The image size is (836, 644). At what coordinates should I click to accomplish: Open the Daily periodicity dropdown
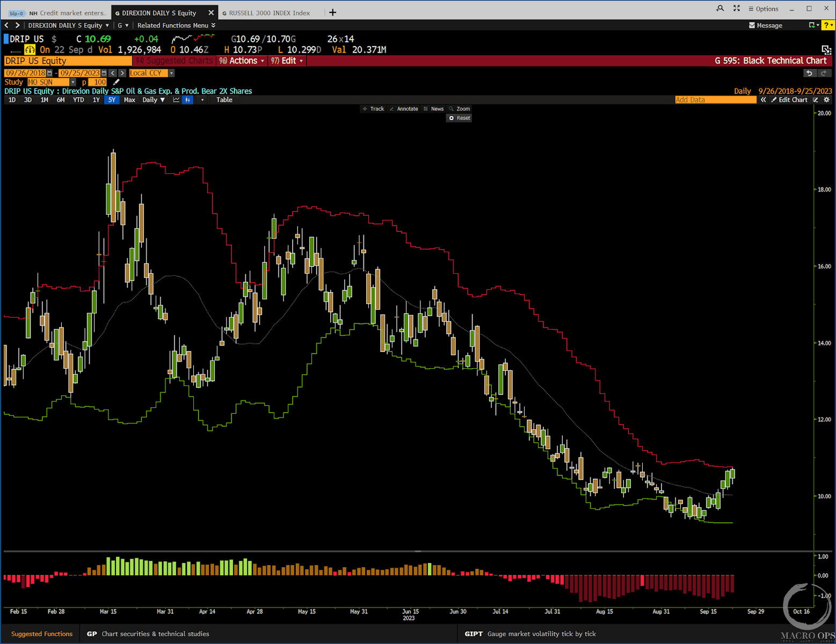click(154, 100)
